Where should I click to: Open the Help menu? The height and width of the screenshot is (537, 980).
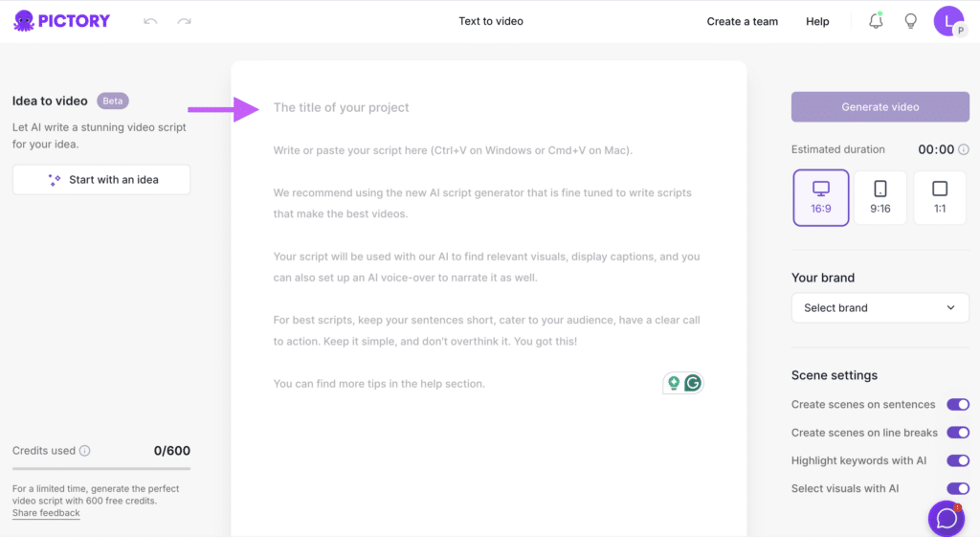point(817,21)
